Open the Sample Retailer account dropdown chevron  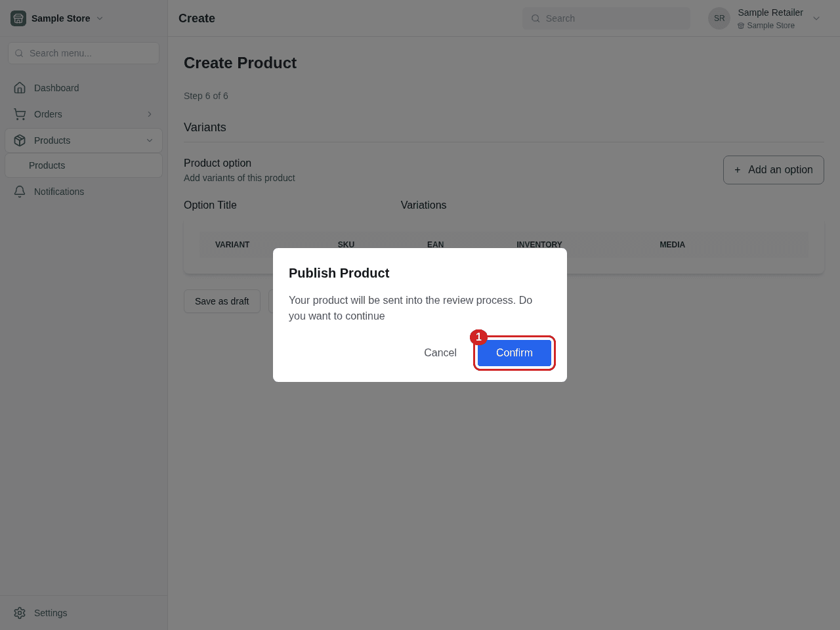[816, 18]
